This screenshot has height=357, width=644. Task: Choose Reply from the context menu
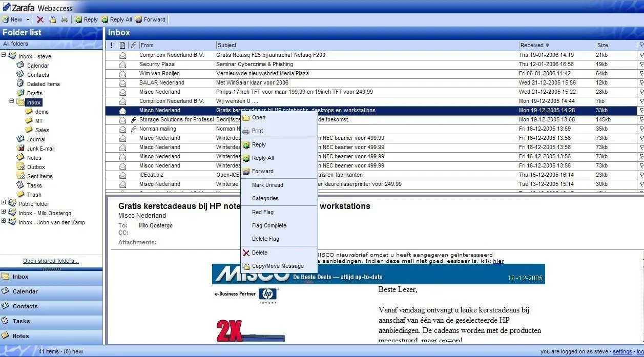click(279, 144)
